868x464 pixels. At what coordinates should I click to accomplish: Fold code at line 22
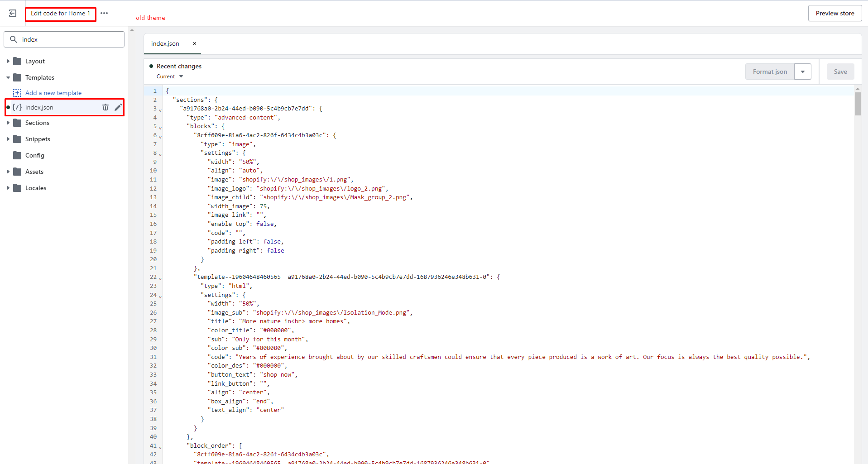coord(160,278)
